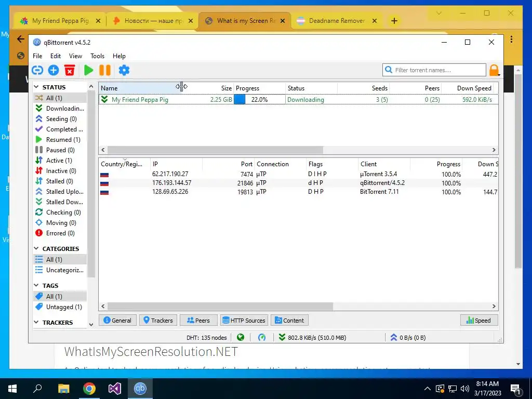
Task: Select the Seeding (0) filter
Action: click(60, 119)
